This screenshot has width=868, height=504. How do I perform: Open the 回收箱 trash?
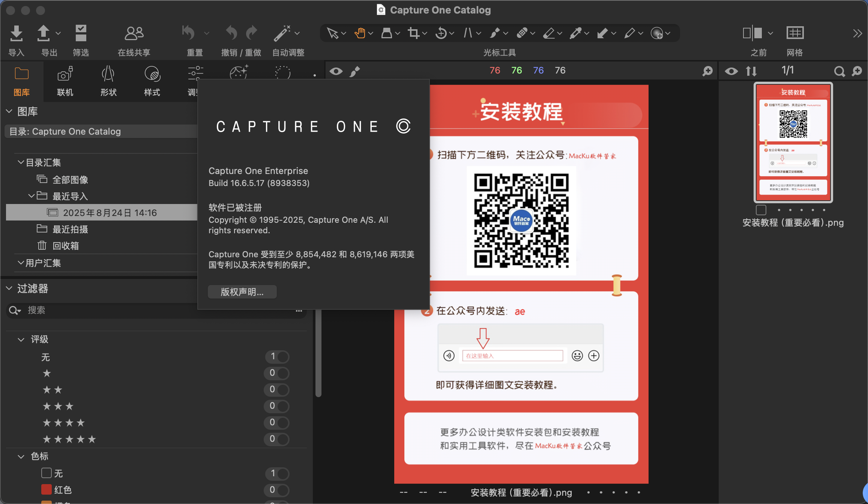[66, 246]
